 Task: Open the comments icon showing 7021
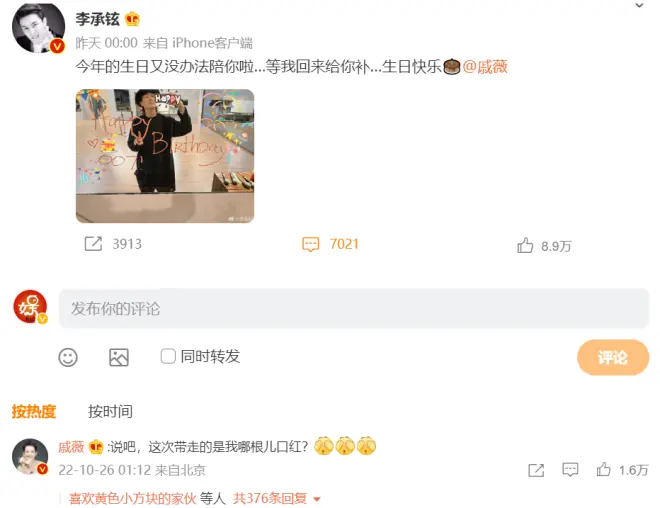[x=311, y=244]
